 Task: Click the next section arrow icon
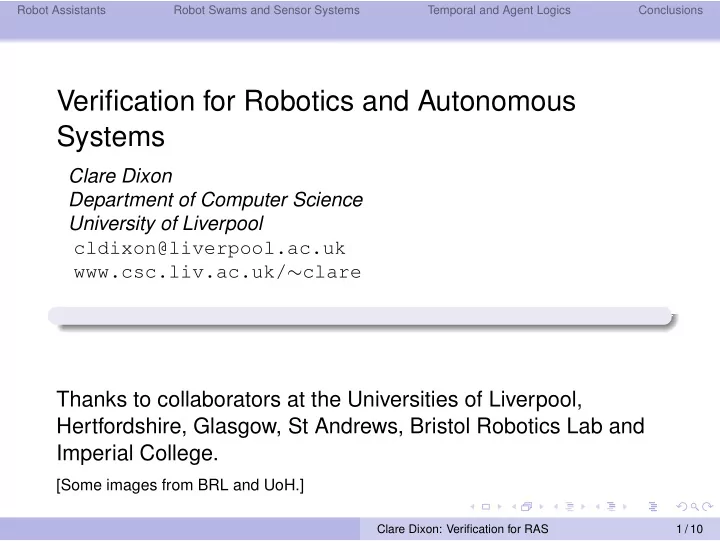625,507
